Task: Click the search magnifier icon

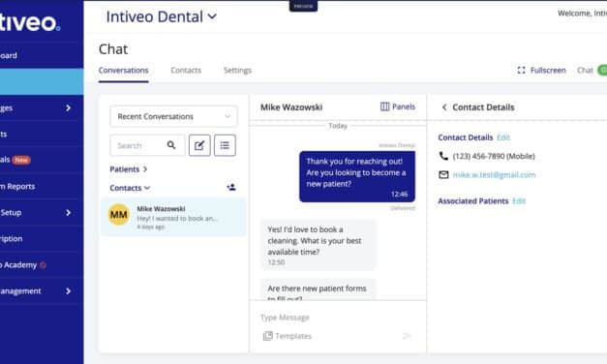Action: (x=171, y=145)
